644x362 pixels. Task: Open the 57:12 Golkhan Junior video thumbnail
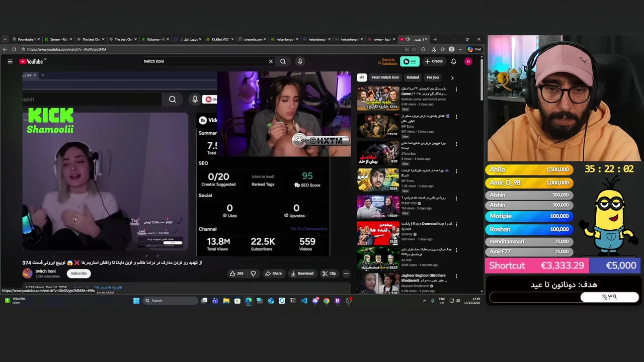pos(378,99)
